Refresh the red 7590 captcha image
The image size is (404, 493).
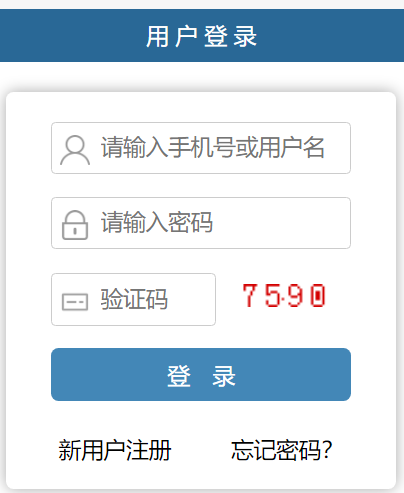[284, 295]
